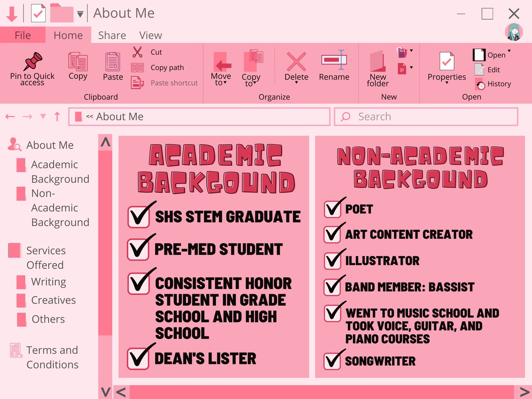532x399 pixels.
Task: Toggle the SHS STEM Graduate checkbox
Action: point(139,216)
